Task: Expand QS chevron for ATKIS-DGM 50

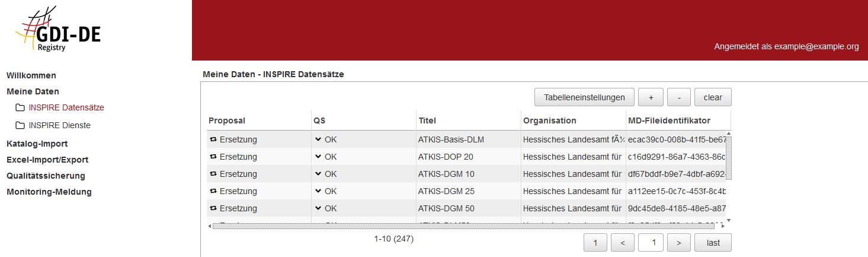Action: tap(318, 209)
